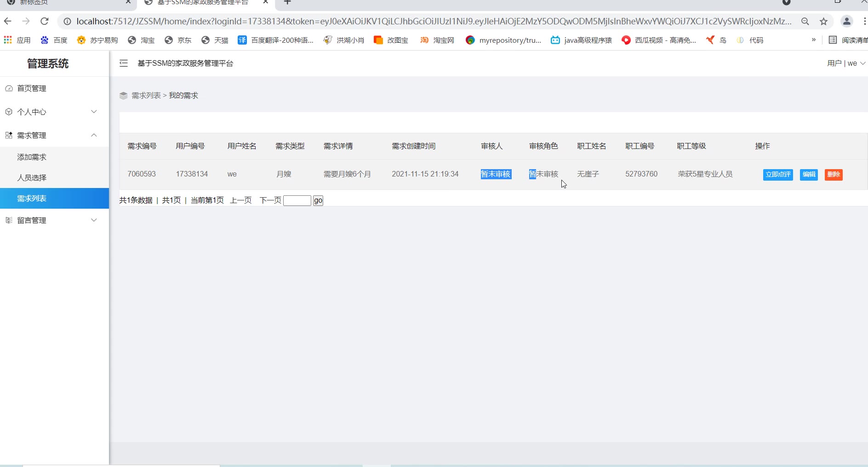Open the 京东 bookmark
Image resolution: width=868 pixels, height=467 pixels.
click(x=178, y=40)
